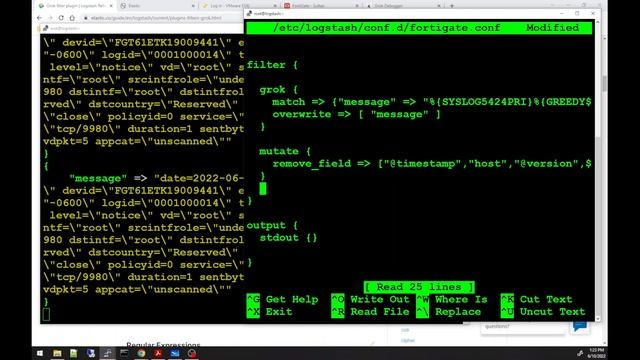The image size is (640, 360).
Task: Click the "filter {" line in nano
Action: coord(272,65)
